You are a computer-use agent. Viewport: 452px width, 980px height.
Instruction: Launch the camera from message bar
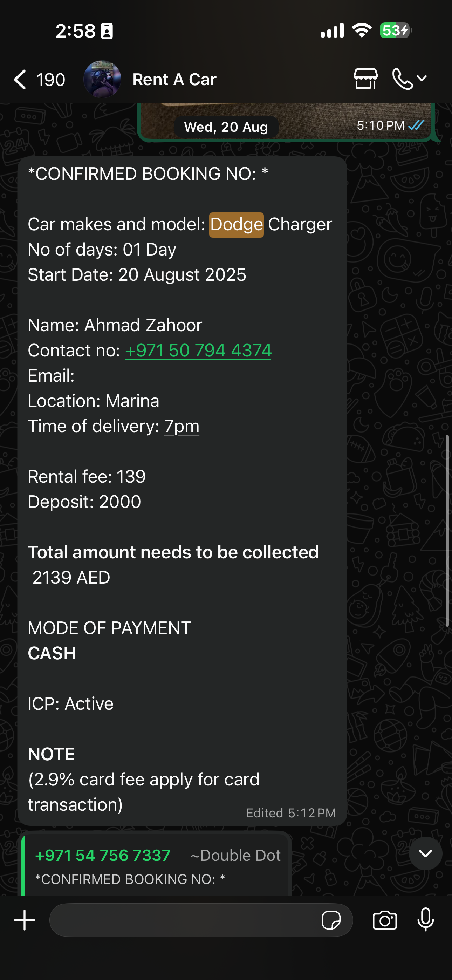point(385,920)
